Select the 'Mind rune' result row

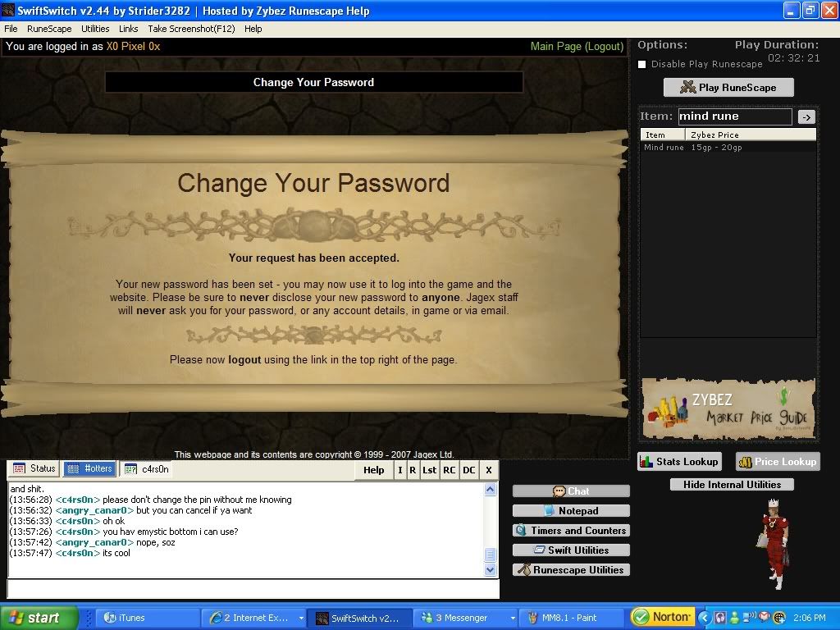[728, 148]
